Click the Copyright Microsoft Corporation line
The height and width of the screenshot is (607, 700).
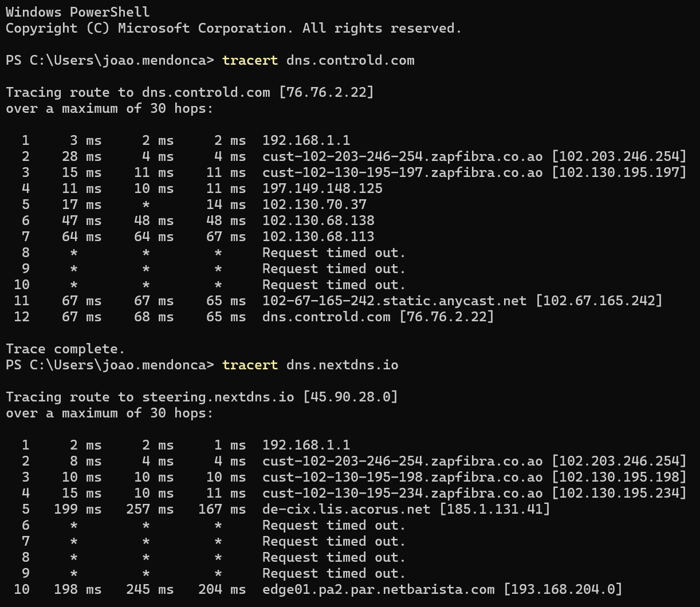[x=234, y=29]
